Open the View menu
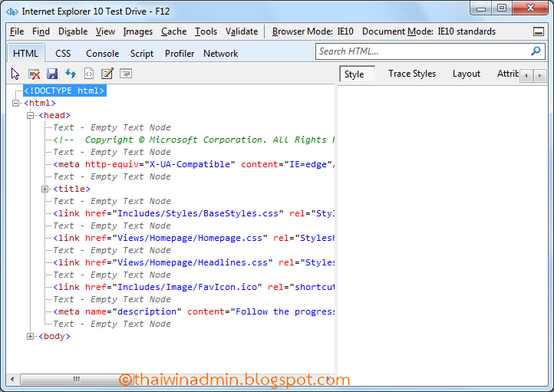The width and height of the screenshot is (554, 392). [105, 31]
